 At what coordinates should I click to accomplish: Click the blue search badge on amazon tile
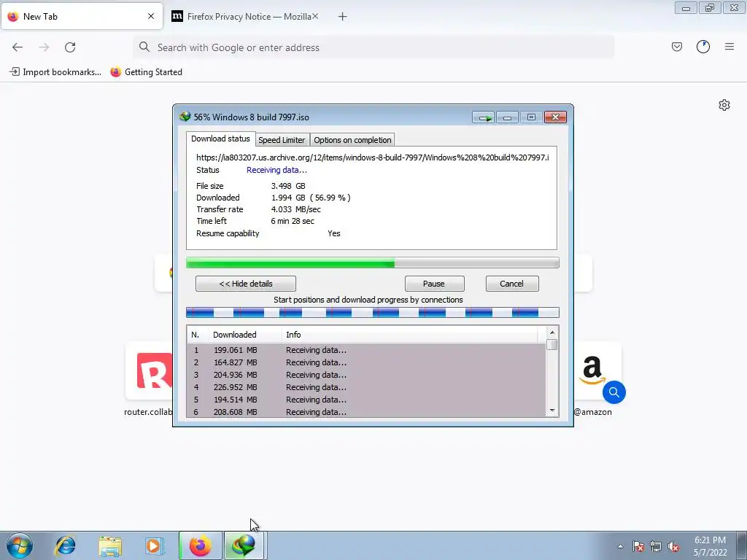click(x=614, y=392)
